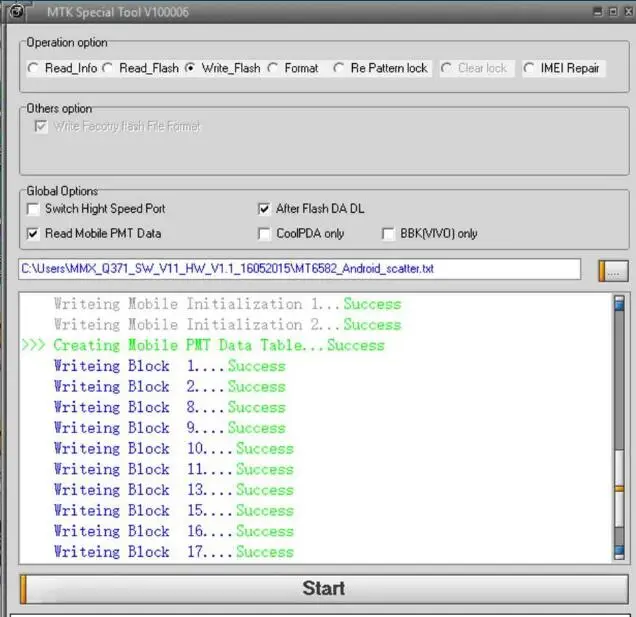The width and height of the screenshot is (636, 617).
Task: Click 'Writeing Mobile Initialization 1' log line
Action: click(x=228, y=304)
